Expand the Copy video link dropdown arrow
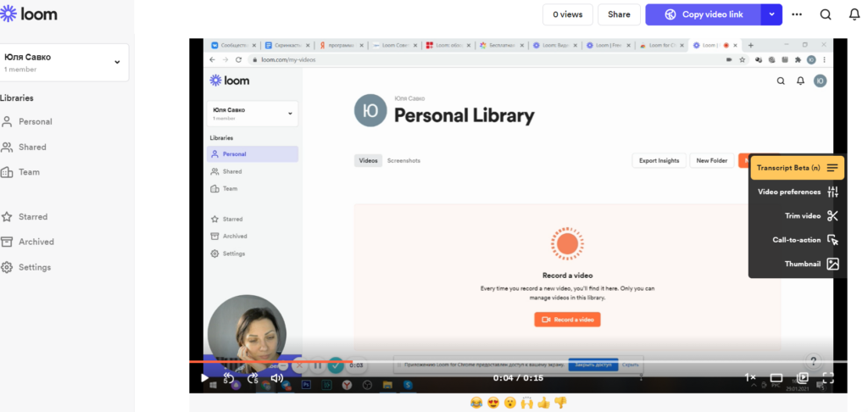The height and width of the screenshot is (412, 868). coord(771,14)
